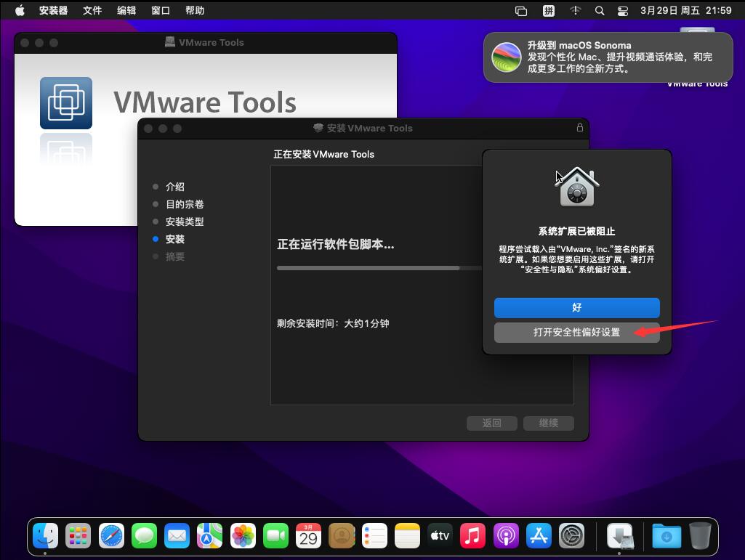Image resolution: width=745 pixels, height=560 pixels.
Task: Open Launchpad in the Dock
Action: coord(78,536)
